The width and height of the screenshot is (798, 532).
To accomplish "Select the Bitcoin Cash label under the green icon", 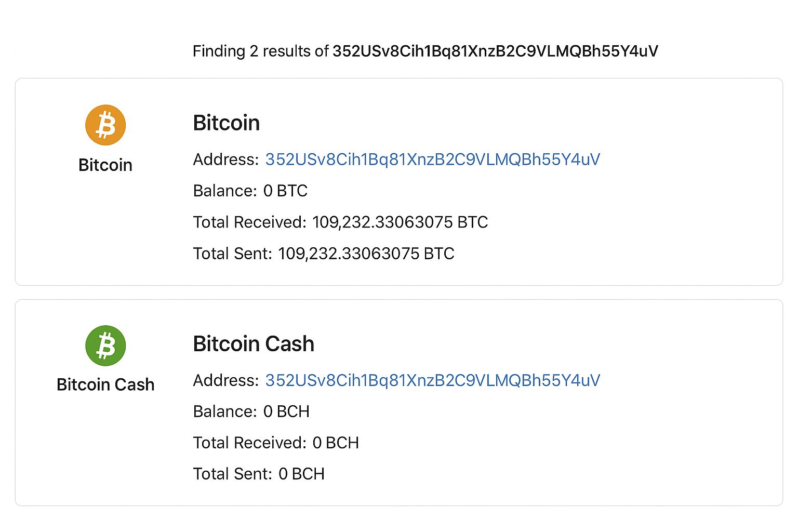I will 105,384.
